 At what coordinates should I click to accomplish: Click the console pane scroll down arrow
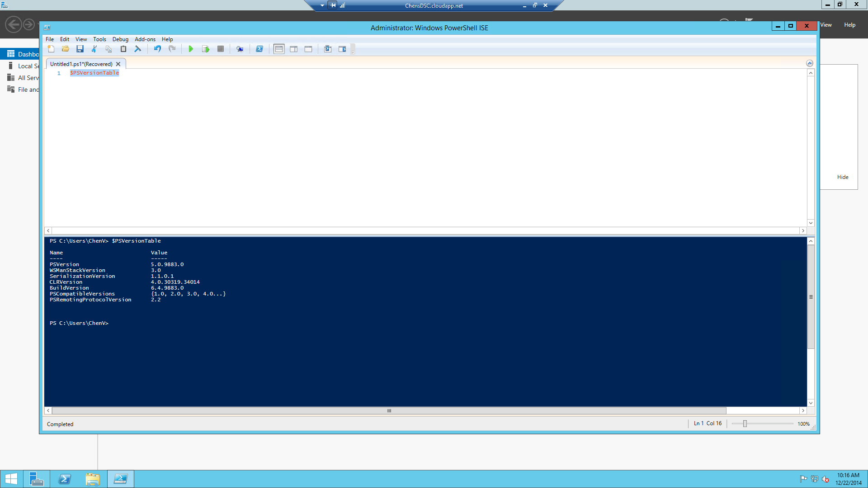point(811,403)
